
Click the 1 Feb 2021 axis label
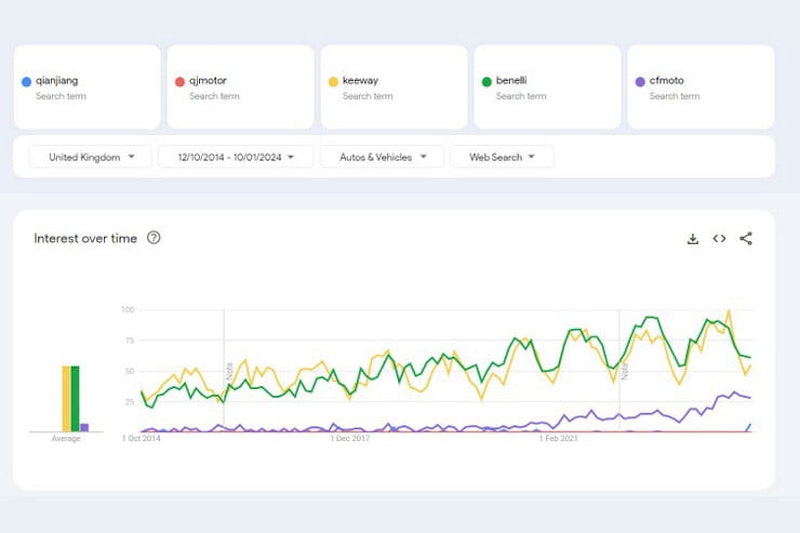click(559, 438)
